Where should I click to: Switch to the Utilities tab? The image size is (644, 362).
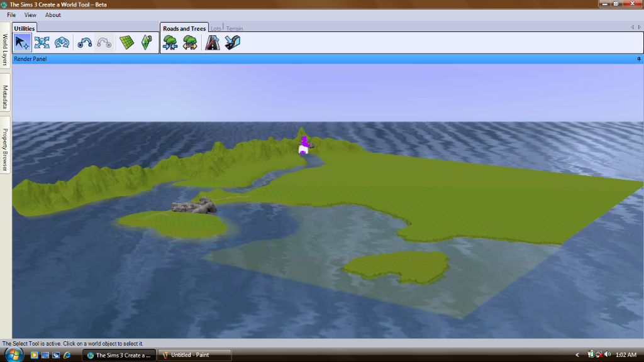(x=25, y=28)
